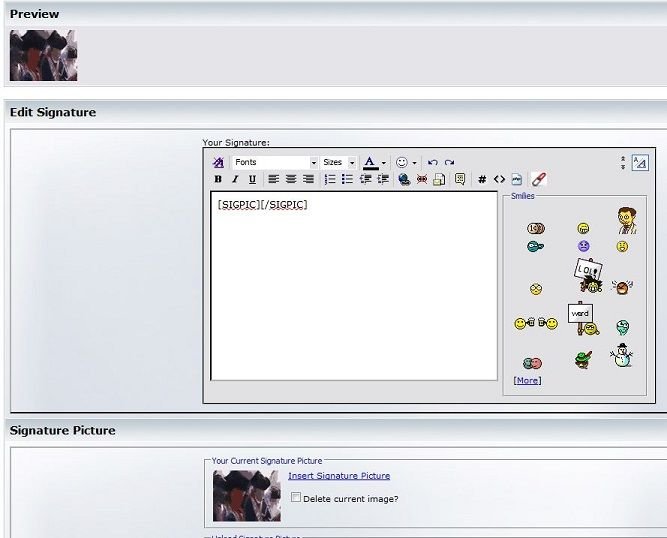The image size is (667, 538).
Task: Switch editor mode with the A/A icon
Action: (640, 162)
